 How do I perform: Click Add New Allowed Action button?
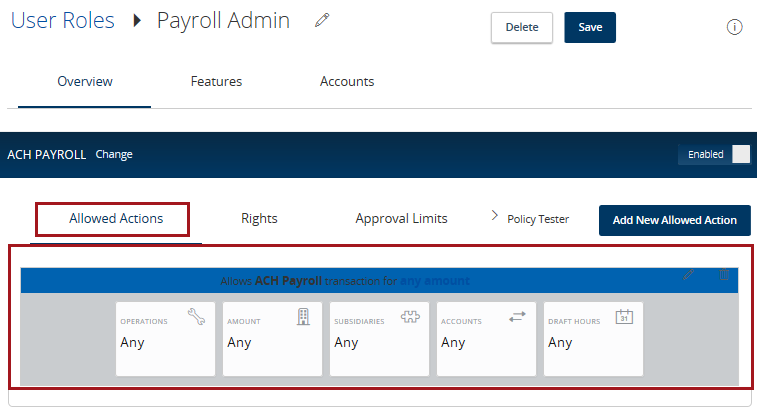tap(674, 220)
